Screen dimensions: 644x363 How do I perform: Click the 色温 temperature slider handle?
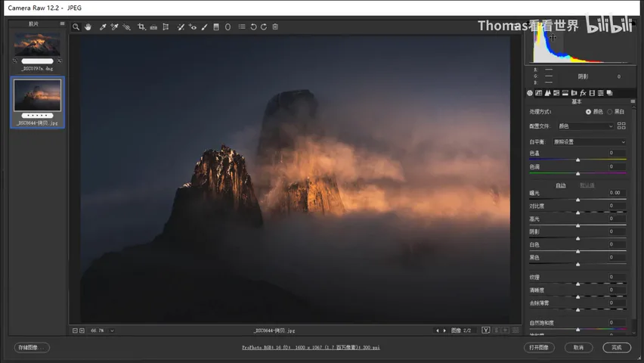[x=578, y=160]
